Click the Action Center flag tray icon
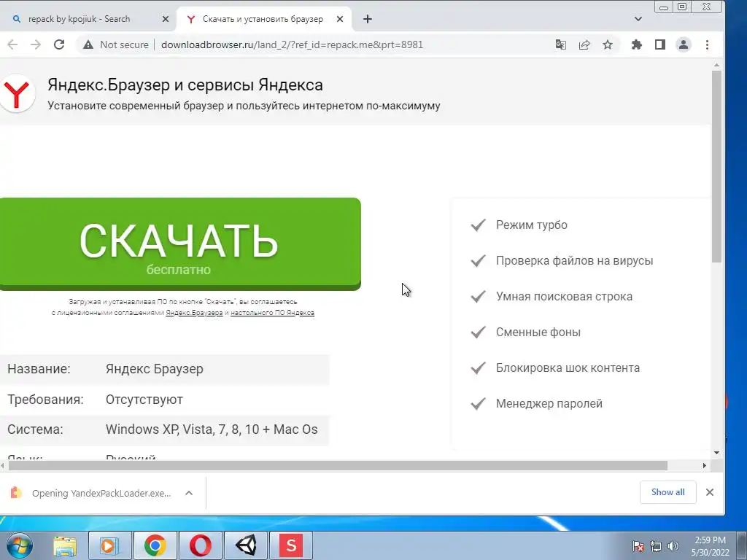747x560 pixels. 638,546
